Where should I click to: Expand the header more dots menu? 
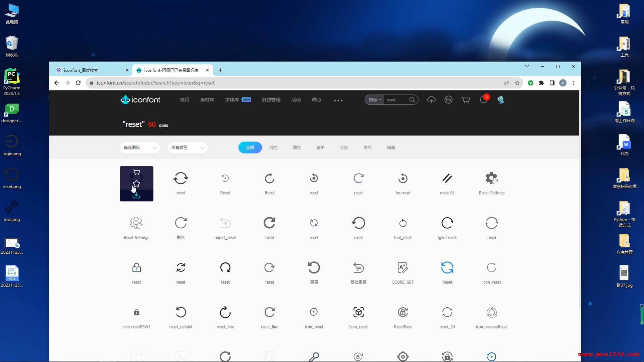coord(338,100)
